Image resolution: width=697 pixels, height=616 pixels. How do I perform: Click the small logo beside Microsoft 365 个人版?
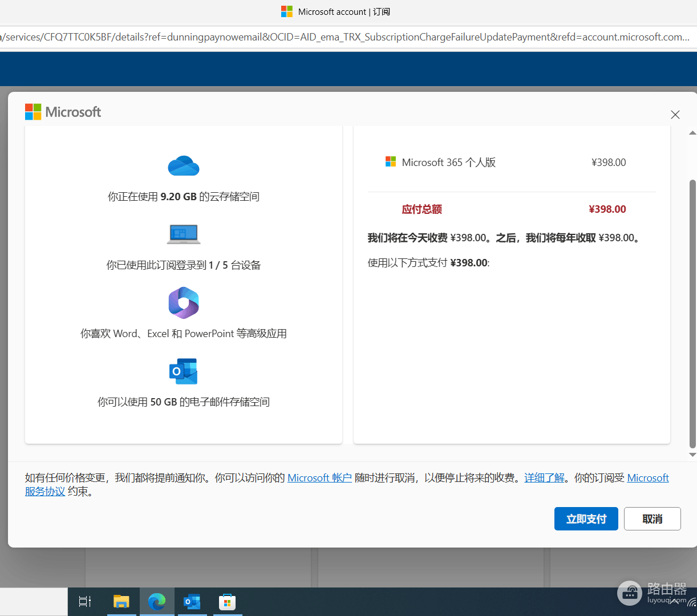(391, 162)
